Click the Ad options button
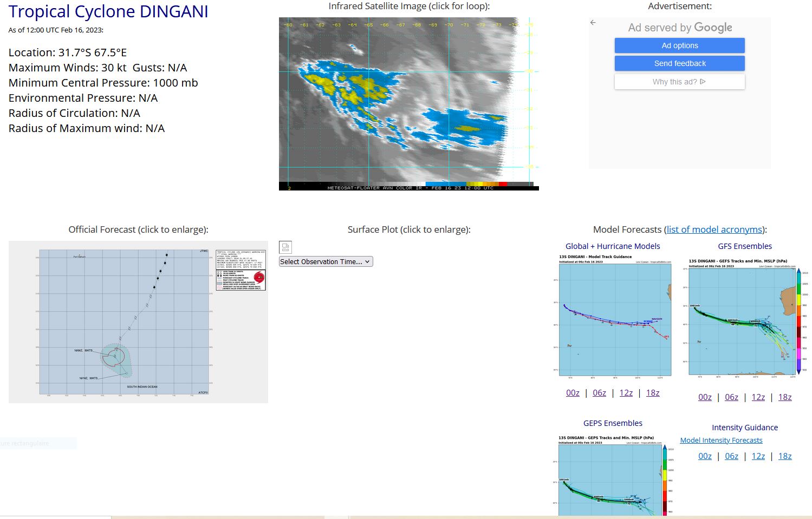 [679, 45]
